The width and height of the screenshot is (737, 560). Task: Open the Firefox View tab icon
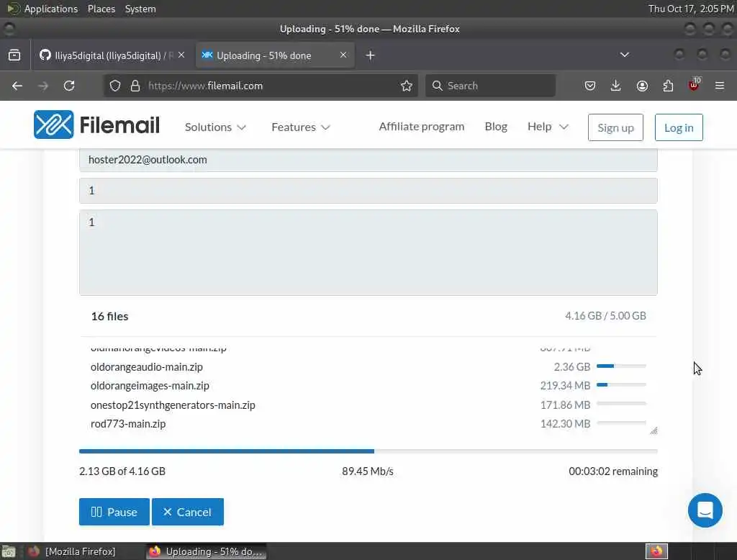click(x=14, y=55)
